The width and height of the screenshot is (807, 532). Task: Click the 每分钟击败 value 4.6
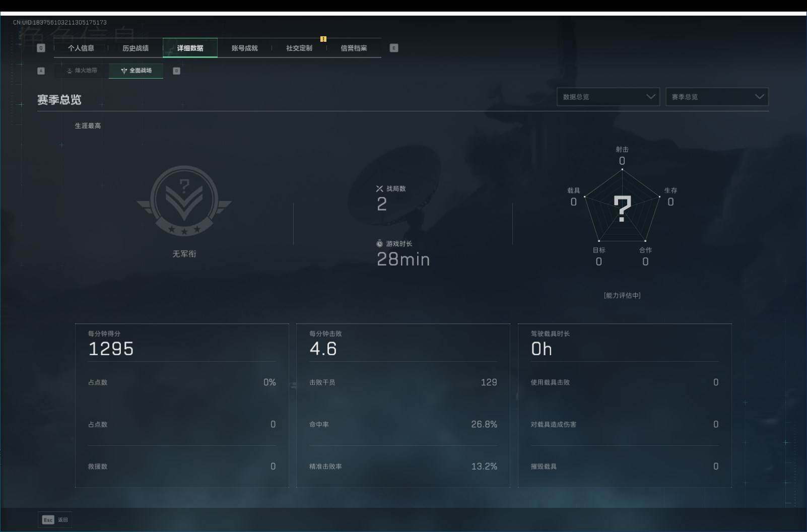[x=323, y=349]
